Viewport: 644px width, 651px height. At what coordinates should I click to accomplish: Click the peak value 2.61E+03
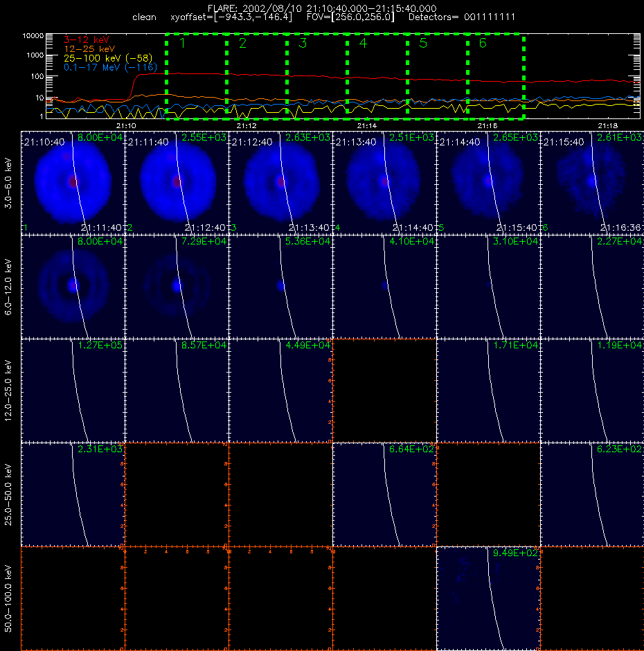click(x=619, y=137)
